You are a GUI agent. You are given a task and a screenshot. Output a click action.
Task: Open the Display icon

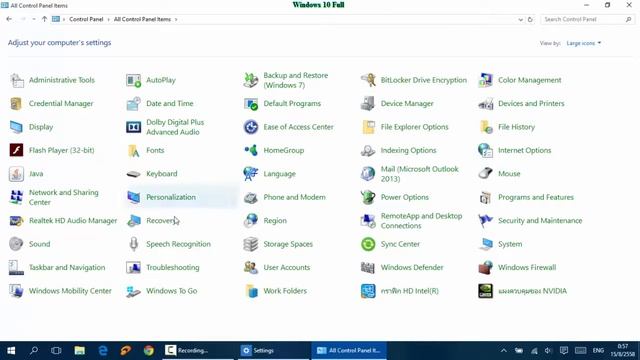tap(17, 127)
